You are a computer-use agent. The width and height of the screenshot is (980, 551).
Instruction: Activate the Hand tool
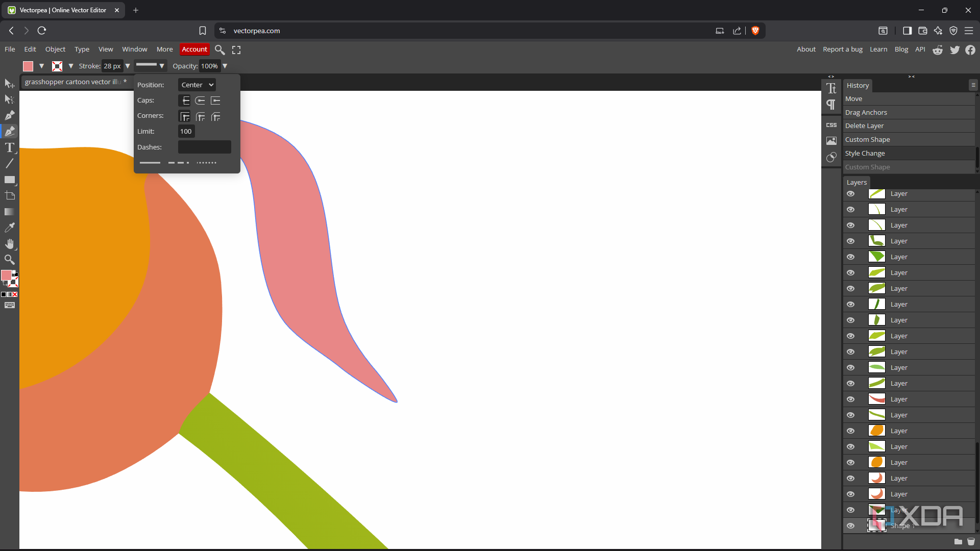[9, 244]
